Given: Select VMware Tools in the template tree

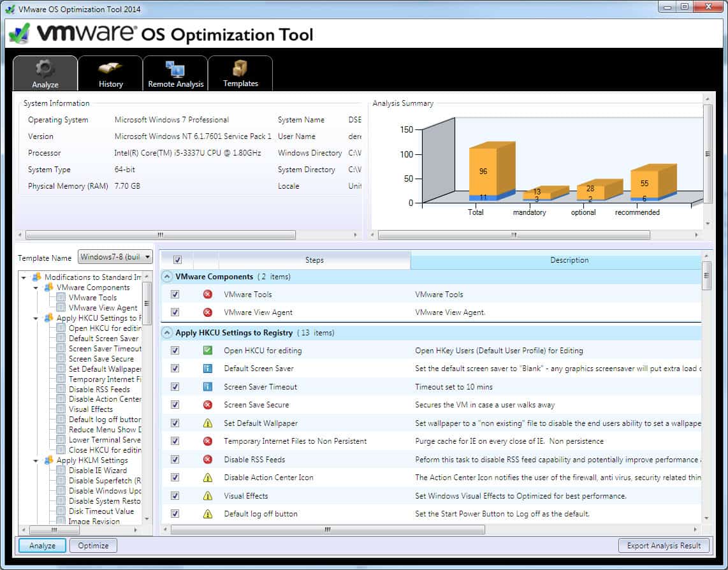Looking at the screenshot, I should click(92, 297).
